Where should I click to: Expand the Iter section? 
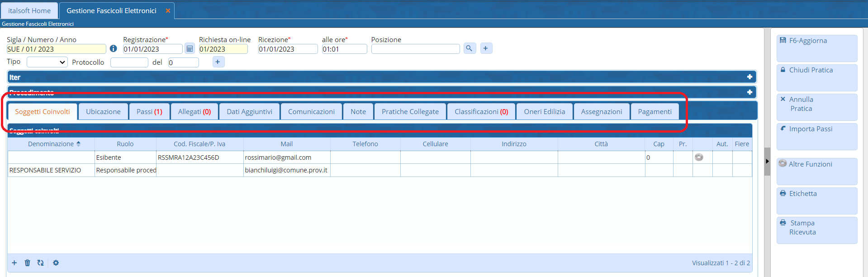[749, 77]
